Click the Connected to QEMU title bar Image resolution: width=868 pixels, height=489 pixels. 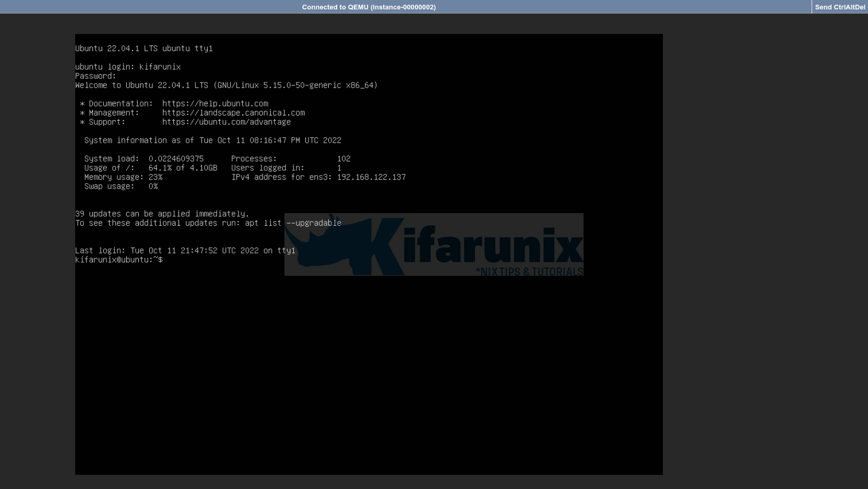[x=369, y=7]
